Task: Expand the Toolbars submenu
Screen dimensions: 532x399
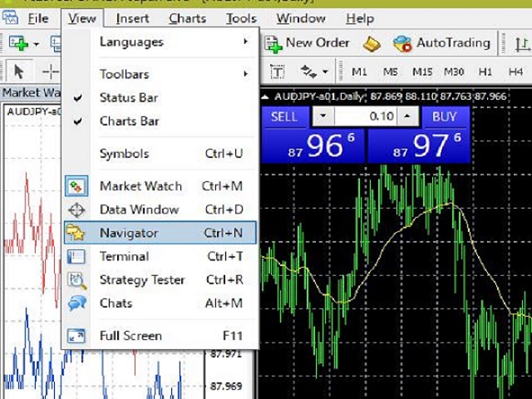Action: [160, 74]
